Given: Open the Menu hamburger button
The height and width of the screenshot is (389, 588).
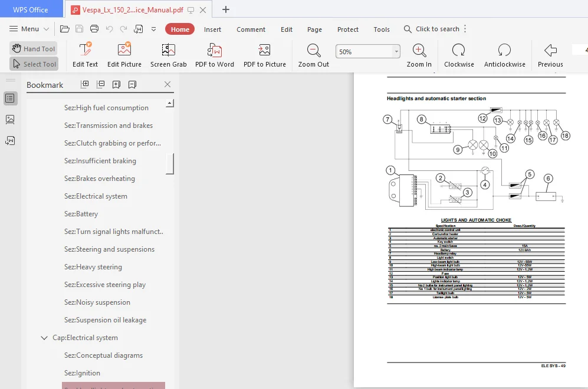Looking at the screenshot, I should [24, 29].
